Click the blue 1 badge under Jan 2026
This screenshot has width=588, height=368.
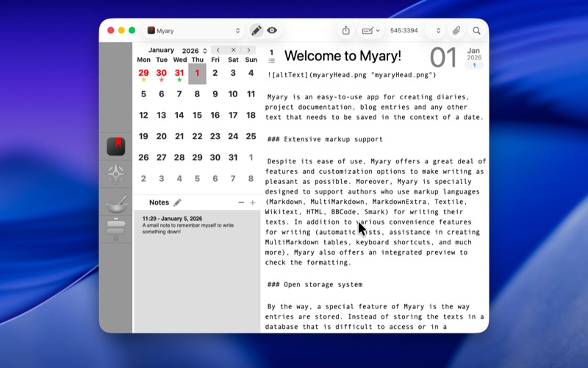pos(474,66)
